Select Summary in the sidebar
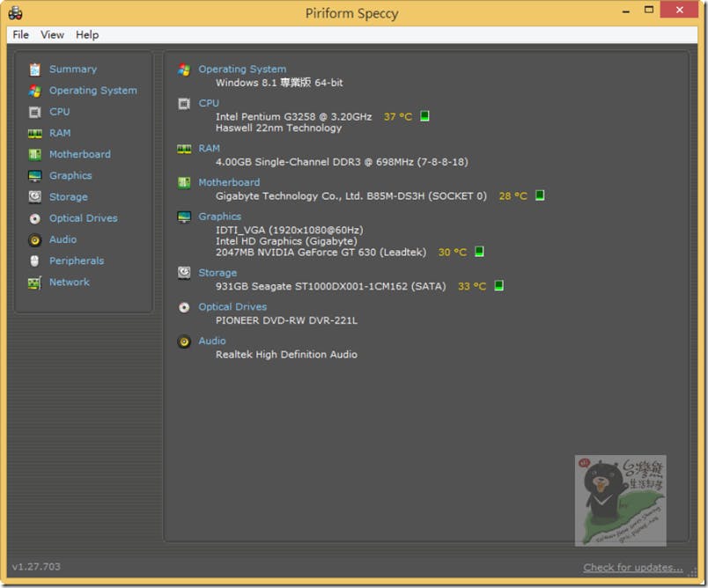708x588 pixels. 73,69
